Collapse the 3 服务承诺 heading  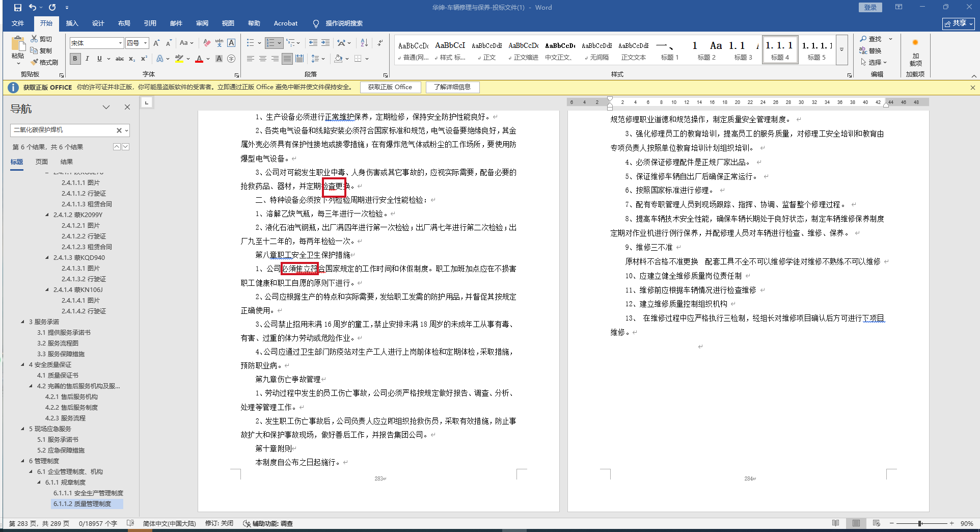tap(23, 322)
